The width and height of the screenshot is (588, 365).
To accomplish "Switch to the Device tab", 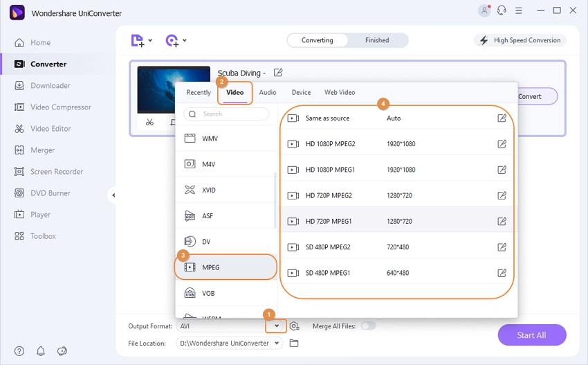I will (x=301, y=92).
